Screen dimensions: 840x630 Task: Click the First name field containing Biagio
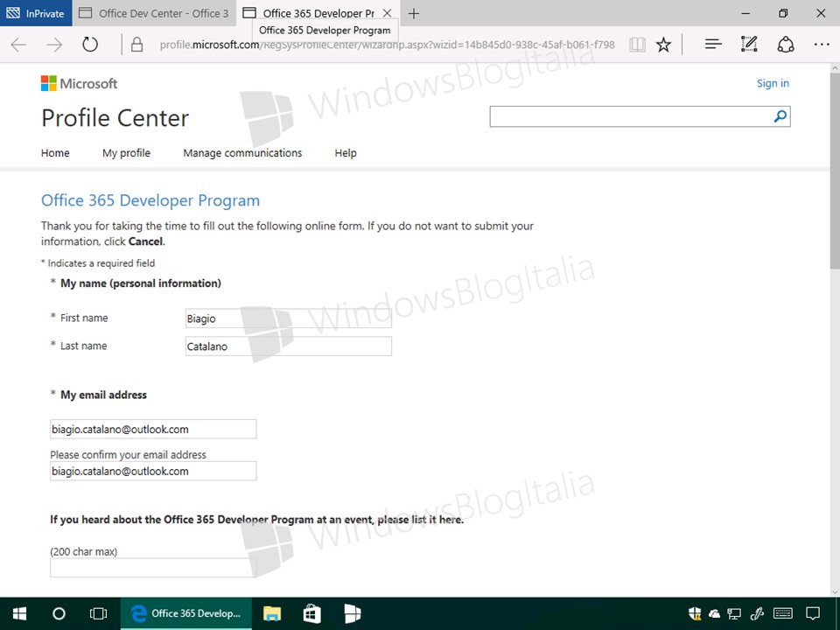pyautogui.click(x=288, y=318)
